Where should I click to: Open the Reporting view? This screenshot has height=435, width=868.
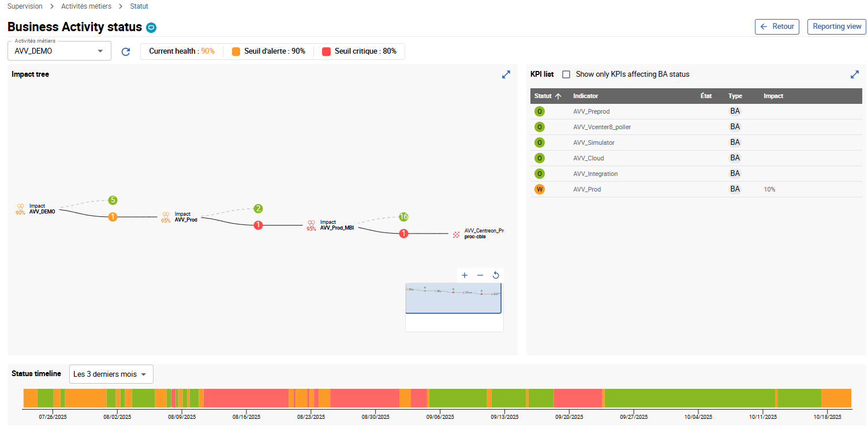[x=836, y=27]
